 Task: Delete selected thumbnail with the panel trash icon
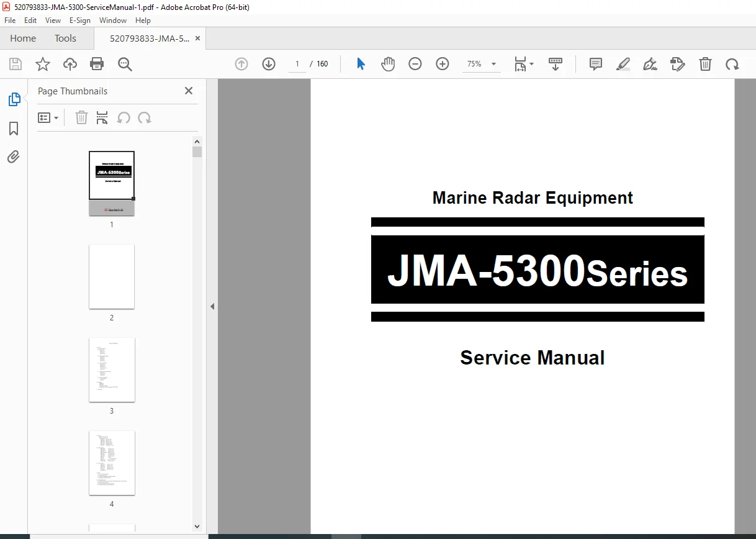[x=81, y=117]
